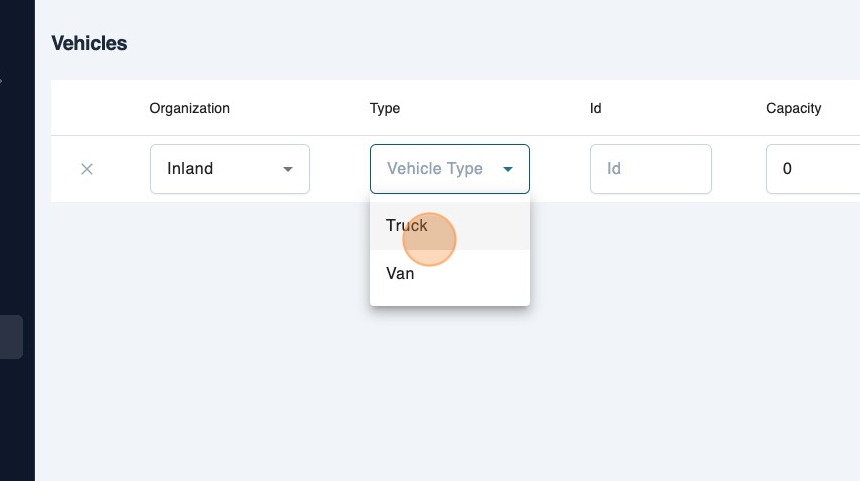Click the Vehicle Type caret arrow
This screenshot has height=481, width=860.
pos(508,169)
